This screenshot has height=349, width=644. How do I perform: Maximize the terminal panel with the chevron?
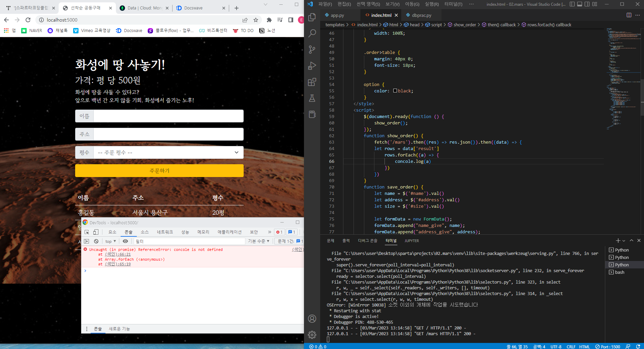632,240
